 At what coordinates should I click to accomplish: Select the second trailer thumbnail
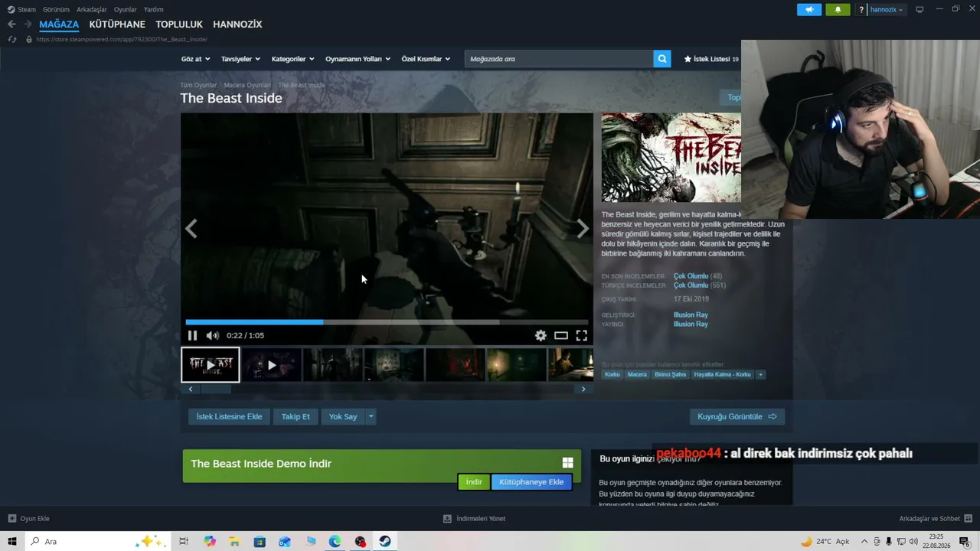(x=272, y=365)
